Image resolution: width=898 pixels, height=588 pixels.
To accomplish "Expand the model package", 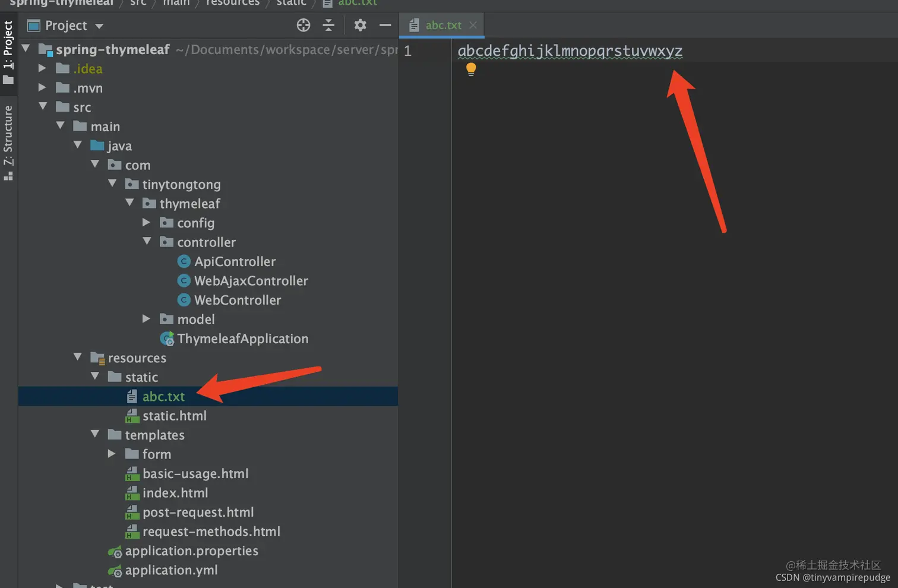I will point(146,319).
